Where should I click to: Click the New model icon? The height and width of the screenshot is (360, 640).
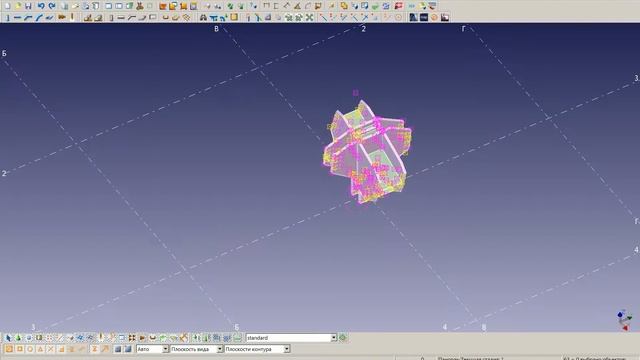pyautogui.click(x=7, y=6)
